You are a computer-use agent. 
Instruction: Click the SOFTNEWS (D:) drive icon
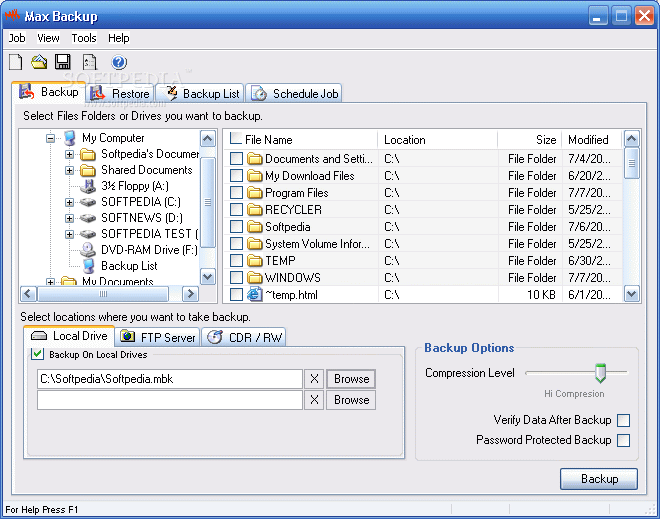88,218
